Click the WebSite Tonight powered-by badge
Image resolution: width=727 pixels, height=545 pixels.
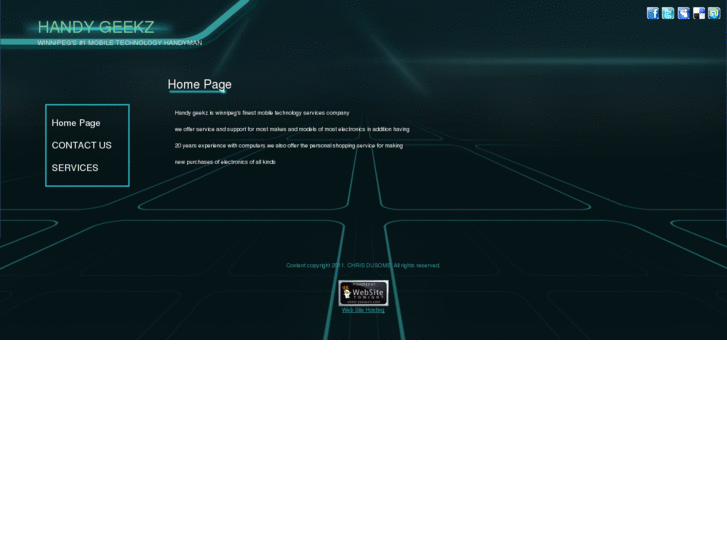tap(363, 293)
